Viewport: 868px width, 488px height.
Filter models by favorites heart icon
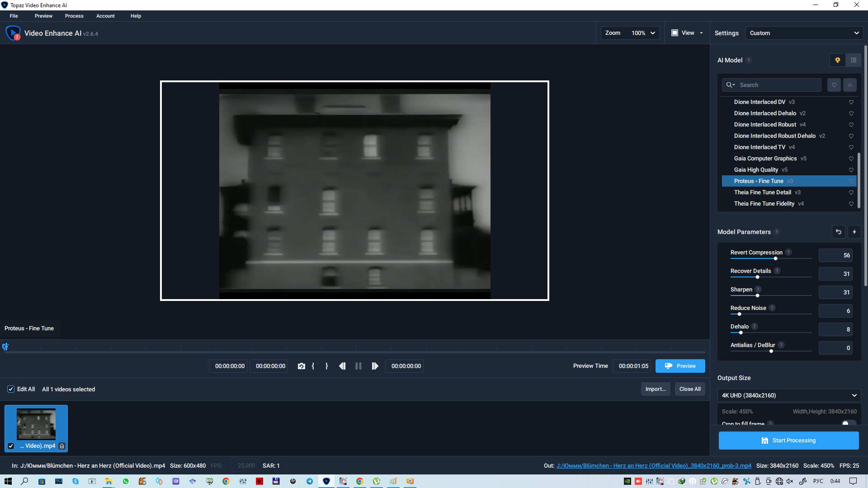[x=834, y=85]
